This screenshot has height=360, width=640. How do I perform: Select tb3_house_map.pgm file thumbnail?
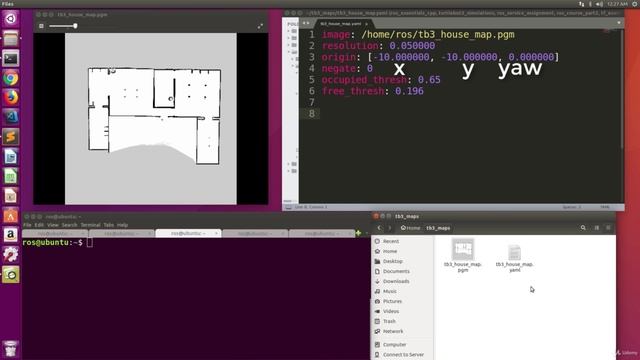point(463,249)
